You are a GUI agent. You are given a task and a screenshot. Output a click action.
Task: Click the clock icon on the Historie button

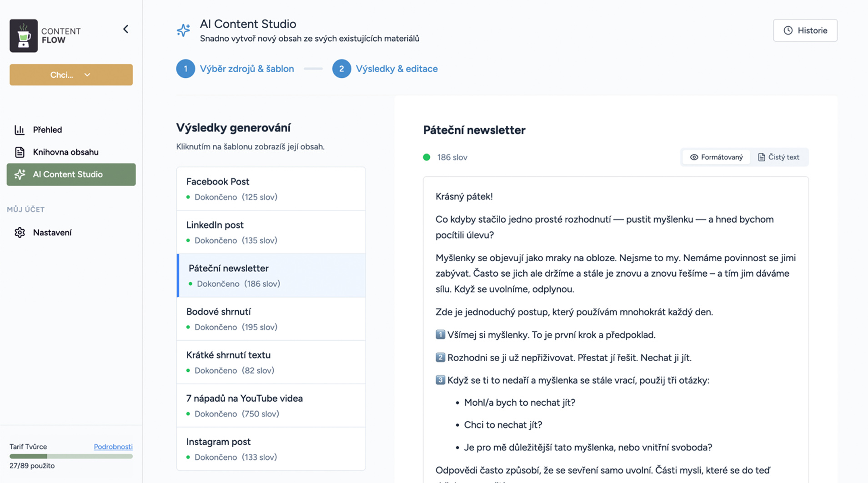tap(788, 30)
